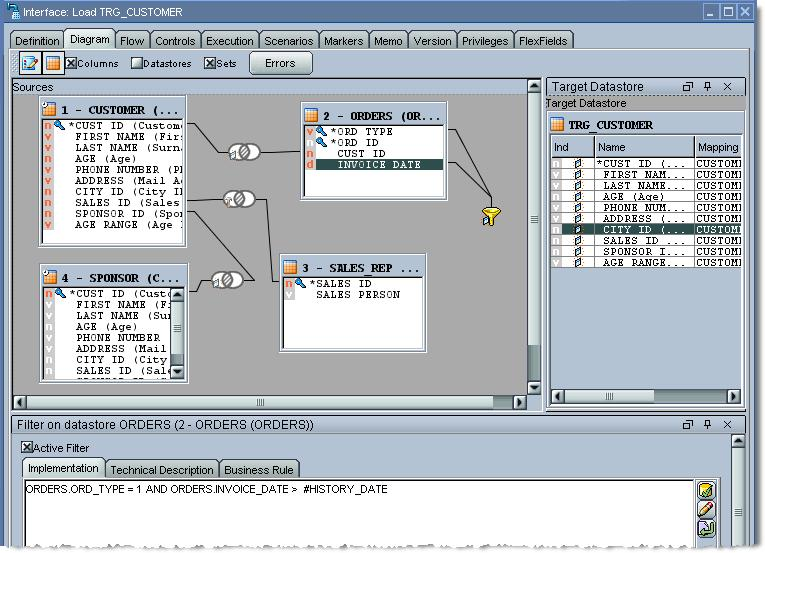Click the pencil edit icon in the diagram toolbar

30,63
